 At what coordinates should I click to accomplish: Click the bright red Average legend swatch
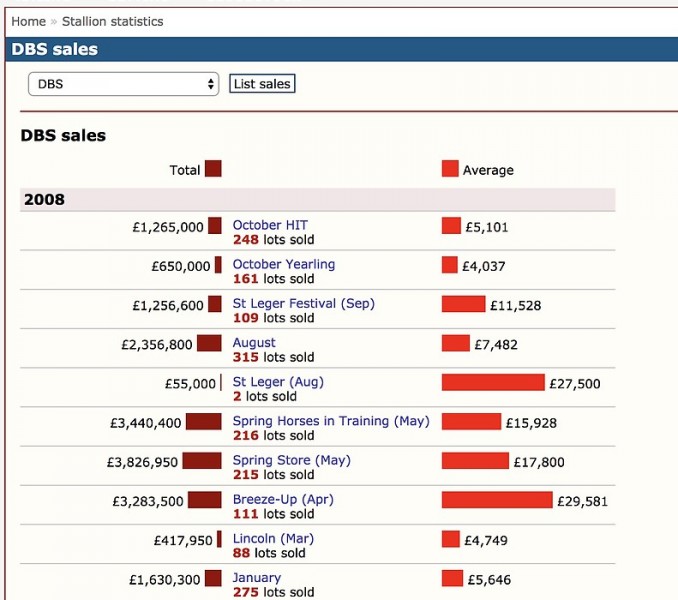450,169
